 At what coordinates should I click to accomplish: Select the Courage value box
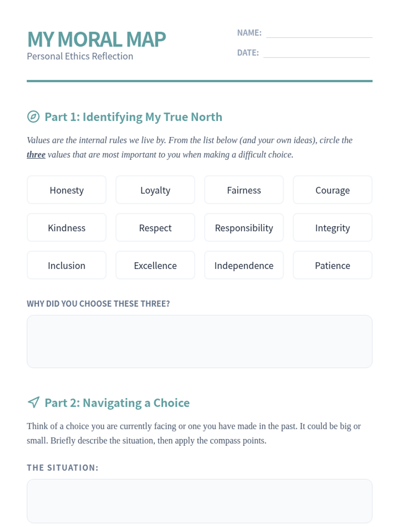332,190
